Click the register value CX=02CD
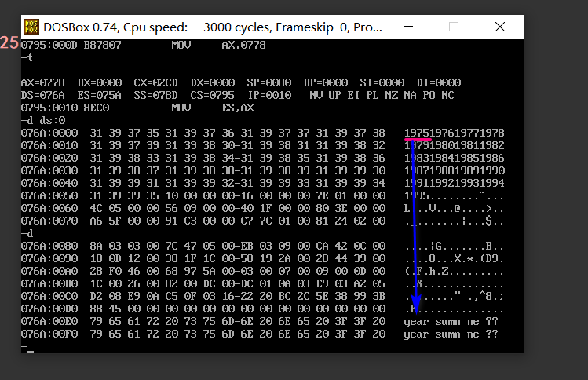This screenshot has height=380, width=588. coord(155,82)
